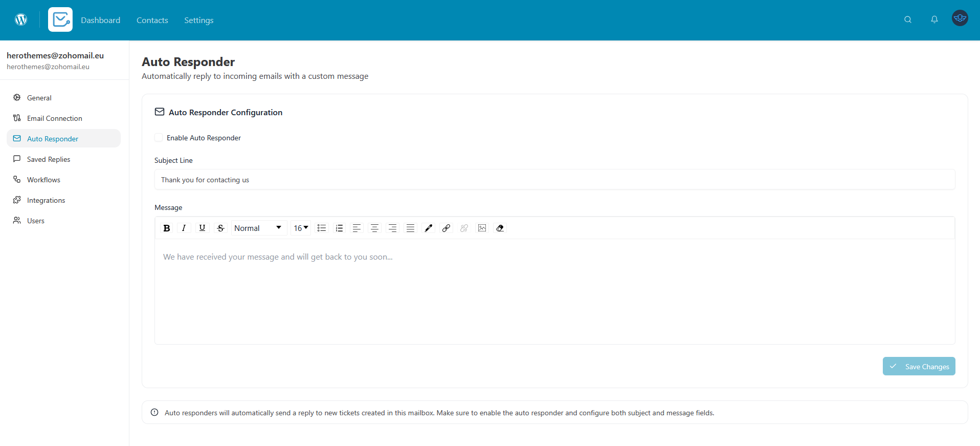This screenshot has width=980, height=446.
Task: Open the Dashboard link
Action: (100, 20)
